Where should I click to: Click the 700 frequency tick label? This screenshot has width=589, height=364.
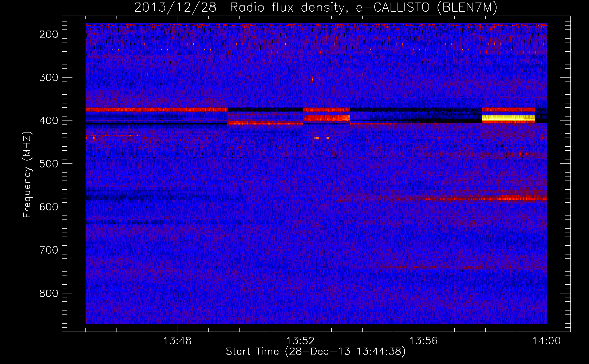48,250
